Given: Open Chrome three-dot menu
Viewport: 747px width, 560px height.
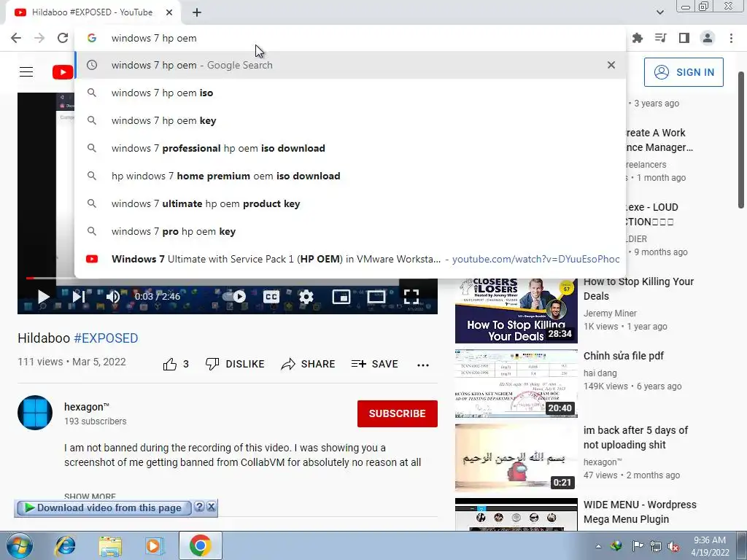Looking at the screenshot, I should (731, 38).
